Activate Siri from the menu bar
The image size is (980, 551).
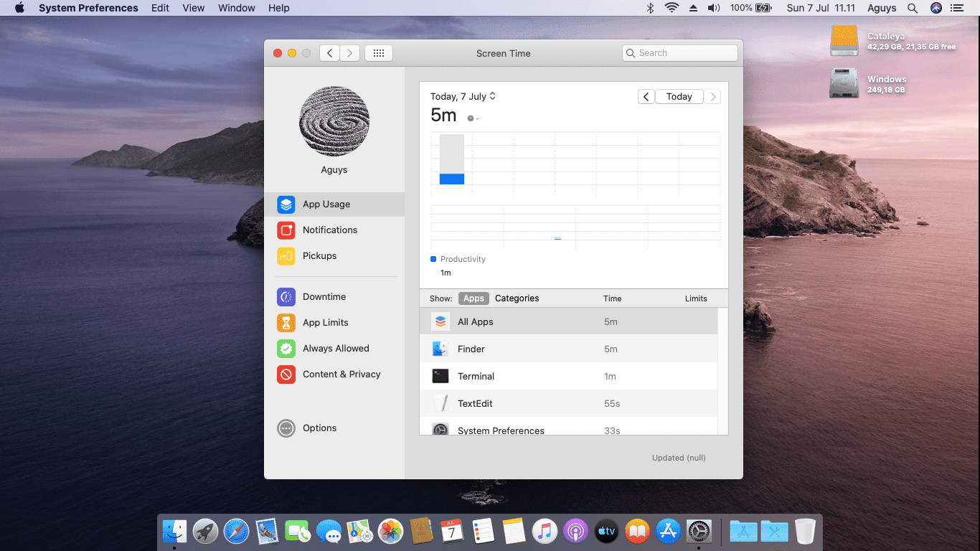tap(936, 8)
